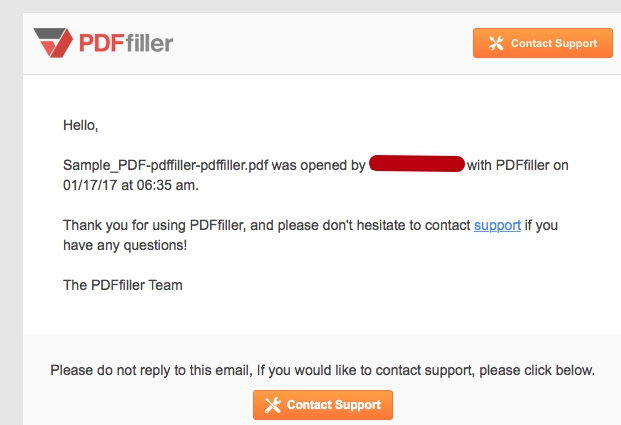Click the gray "filler" part of the wordmark
621x425 pixels.
(149, 43)
